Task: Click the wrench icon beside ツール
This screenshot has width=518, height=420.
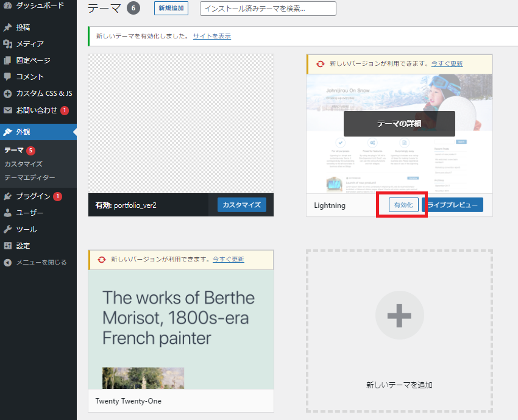Action: coord(7,229)
